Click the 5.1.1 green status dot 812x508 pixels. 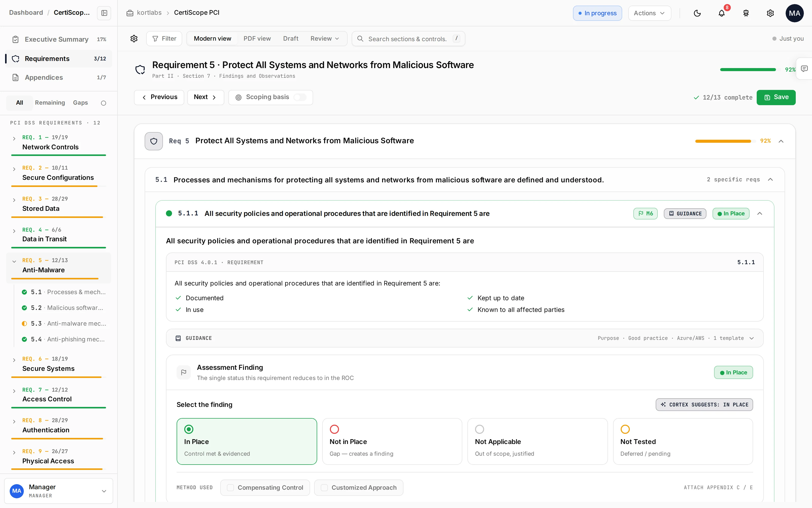point(169,213)
